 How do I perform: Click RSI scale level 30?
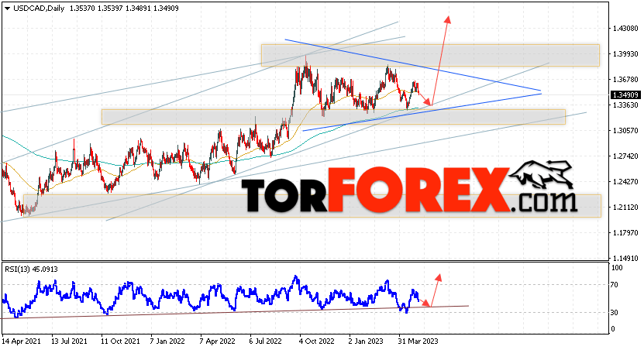click(x=614, y=313)
